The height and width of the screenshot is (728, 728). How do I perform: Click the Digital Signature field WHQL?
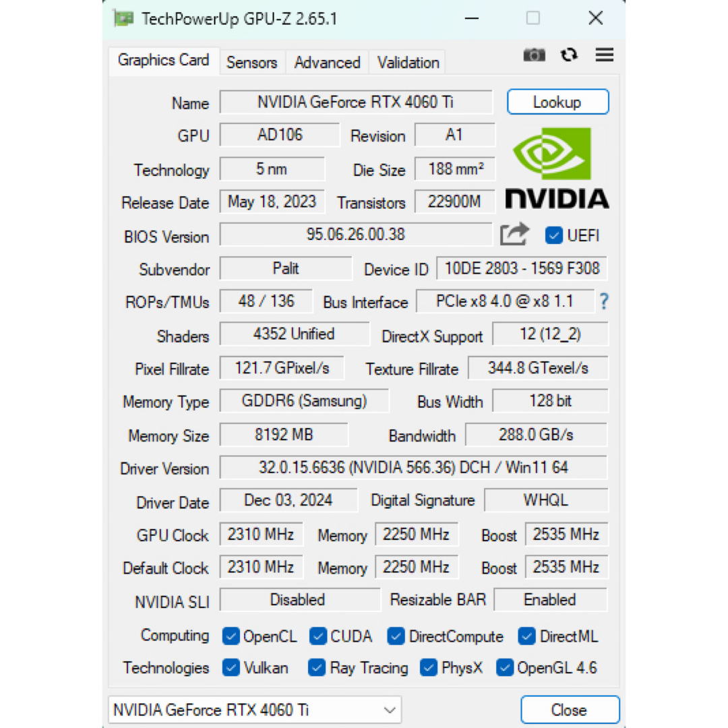click(546, 500)
